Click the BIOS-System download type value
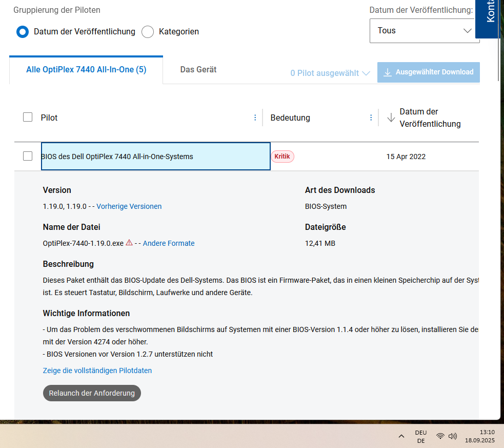Screen dimensions: 504x448 (x=326, y=206)
